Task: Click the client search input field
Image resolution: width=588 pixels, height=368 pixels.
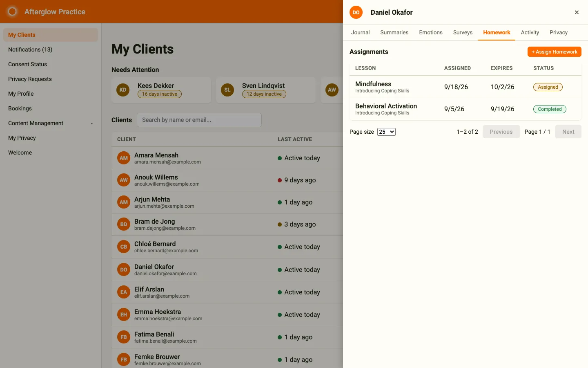Action: pyautogui.click(x=199, y=120)
